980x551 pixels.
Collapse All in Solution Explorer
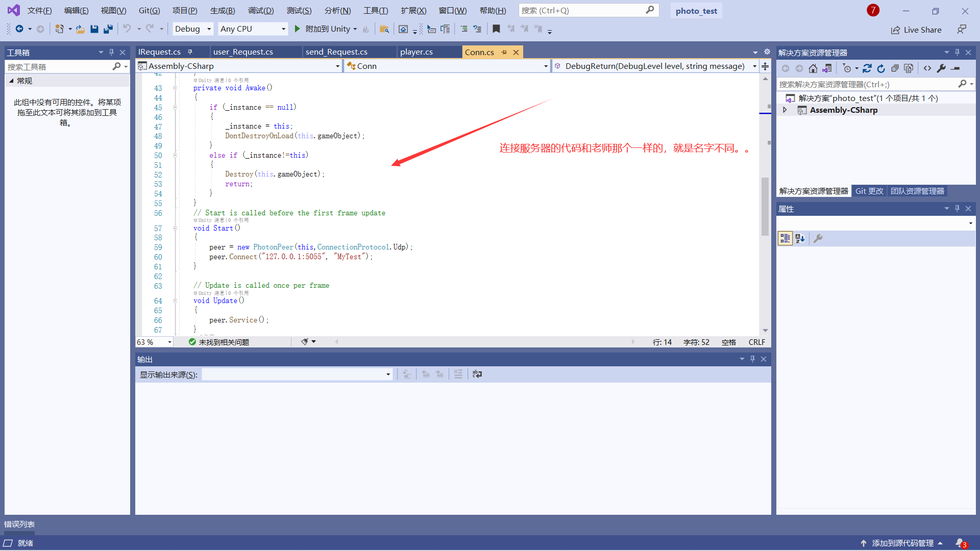895,68
